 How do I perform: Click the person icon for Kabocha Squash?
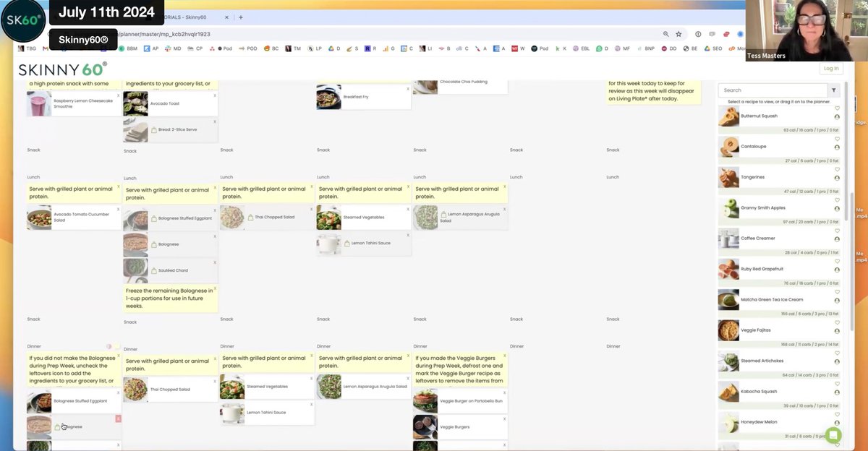[837, 392]
